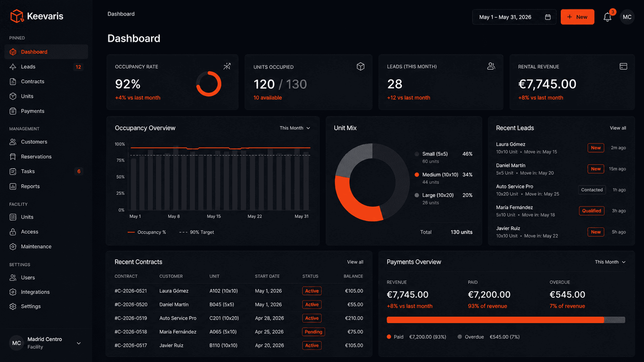Image resolution: width=644 pixels, height=362 pixels.
Task: Click the 90% Target legend item
Action: pos(196,232)
